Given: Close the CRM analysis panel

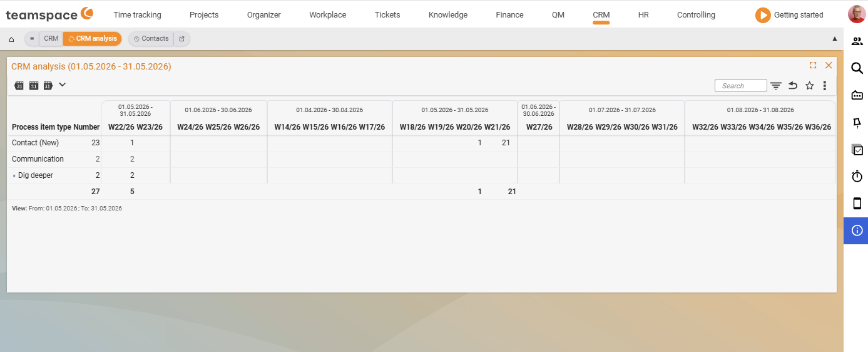Looking at the screenshot, I should 829,65.
